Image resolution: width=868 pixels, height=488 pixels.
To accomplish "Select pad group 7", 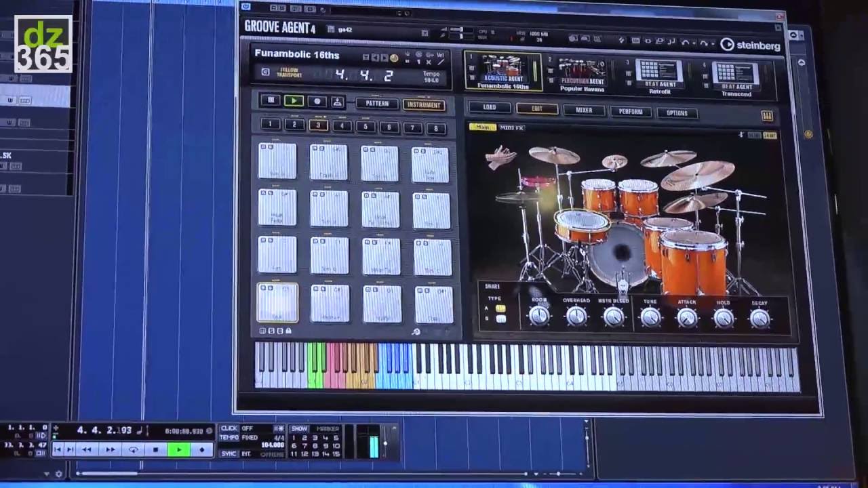I will (x=412, y=128).
